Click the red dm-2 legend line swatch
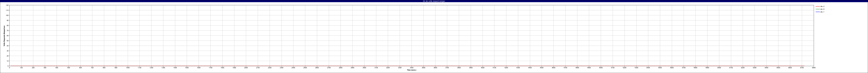868x73 pixels. pos(818,6)
